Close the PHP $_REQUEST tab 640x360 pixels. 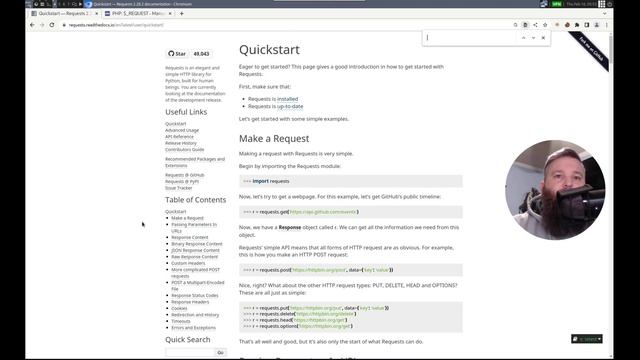[170, 13]
